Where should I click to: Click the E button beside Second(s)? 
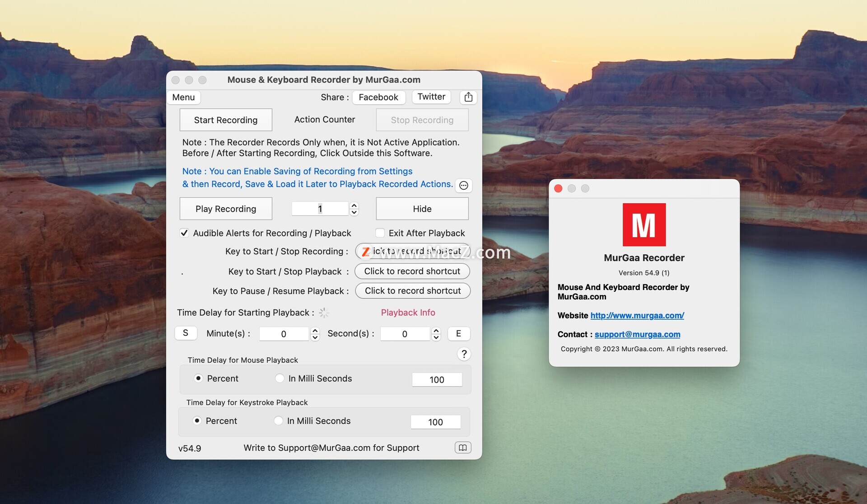[459, 334]
